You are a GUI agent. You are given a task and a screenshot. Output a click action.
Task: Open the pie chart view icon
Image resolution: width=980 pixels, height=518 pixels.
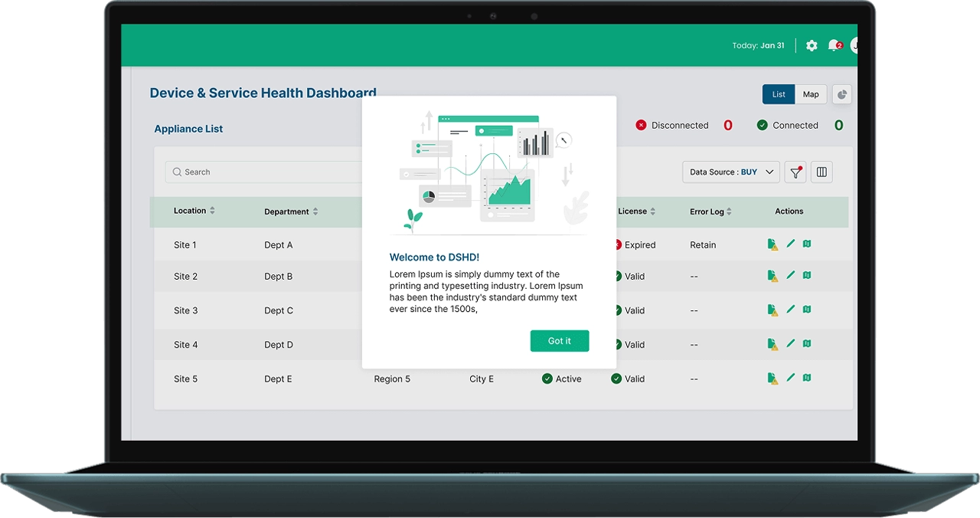(841, 94)
